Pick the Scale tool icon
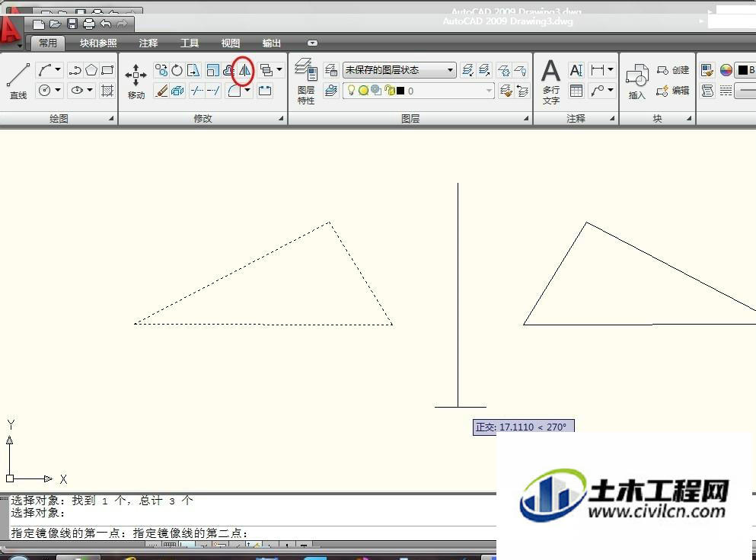The image size is (756, 560). point(212,70)
